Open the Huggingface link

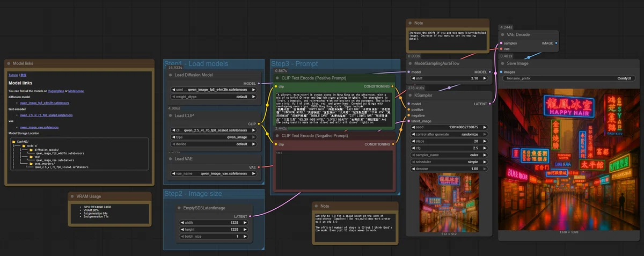click(x=56, y=91)
